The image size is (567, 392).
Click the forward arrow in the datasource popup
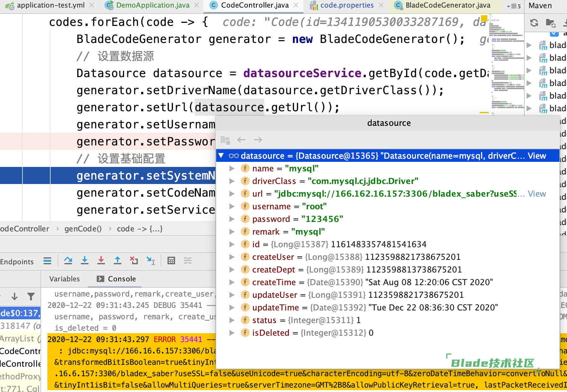[x=258, y=140]
